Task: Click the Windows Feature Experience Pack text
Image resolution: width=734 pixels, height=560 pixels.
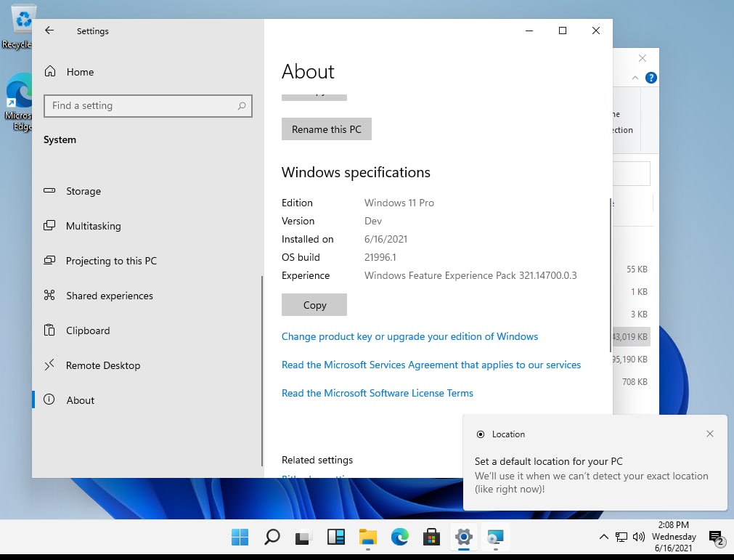Action: [470, 275]
